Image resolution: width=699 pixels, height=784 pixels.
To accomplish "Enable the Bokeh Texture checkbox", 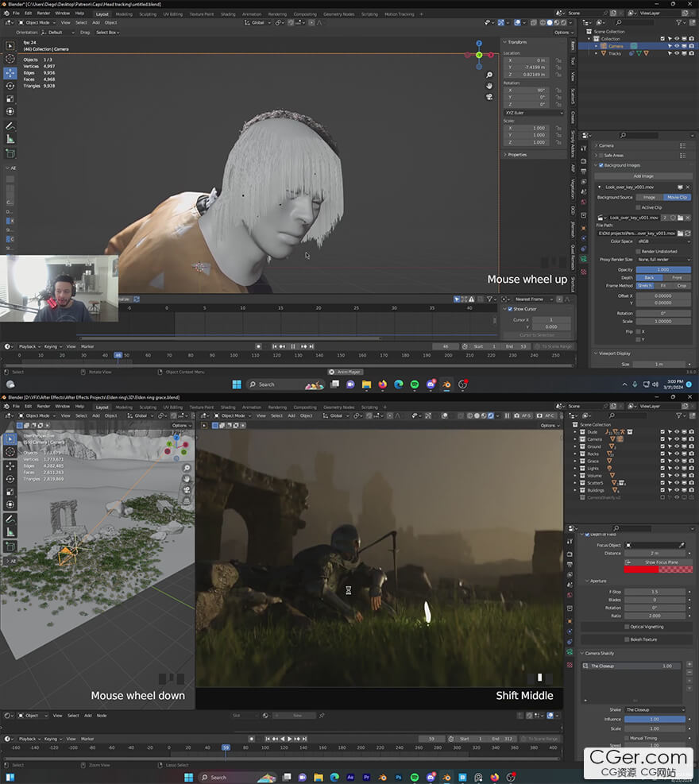I will pyautogui.click(x=627, y=639).
